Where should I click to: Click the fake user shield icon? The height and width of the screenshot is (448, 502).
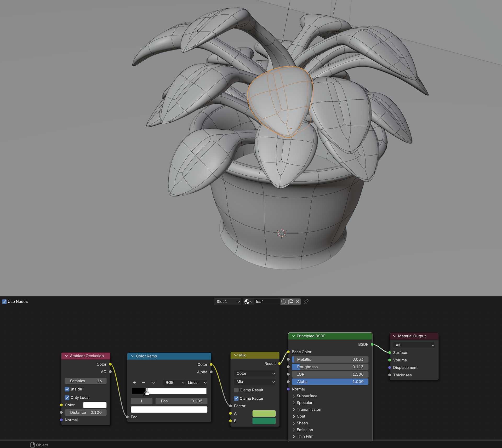click(x=283, y=302)
